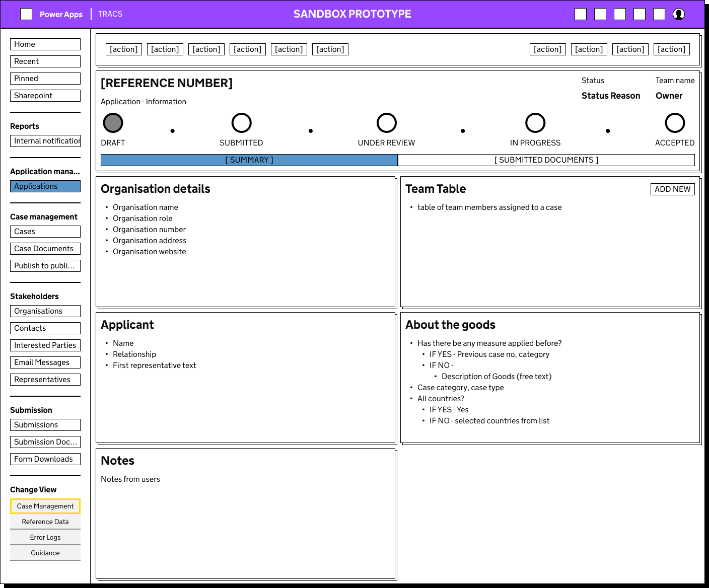Click the Owner field in header
The image size is (709, 588).
pos(669,96)
